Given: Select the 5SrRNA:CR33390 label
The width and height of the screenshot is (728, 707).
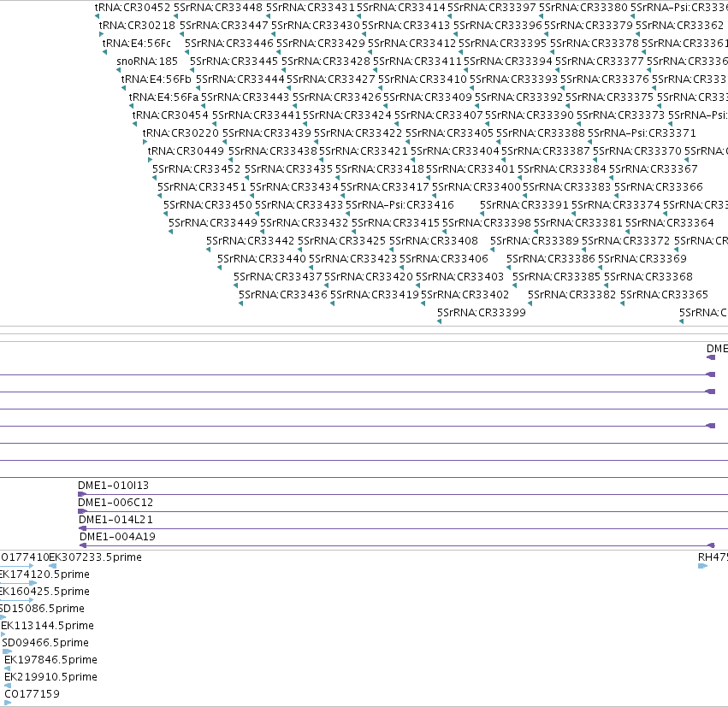Looking at the screenshot, I should pyautogui.click(x=530, y=115).
